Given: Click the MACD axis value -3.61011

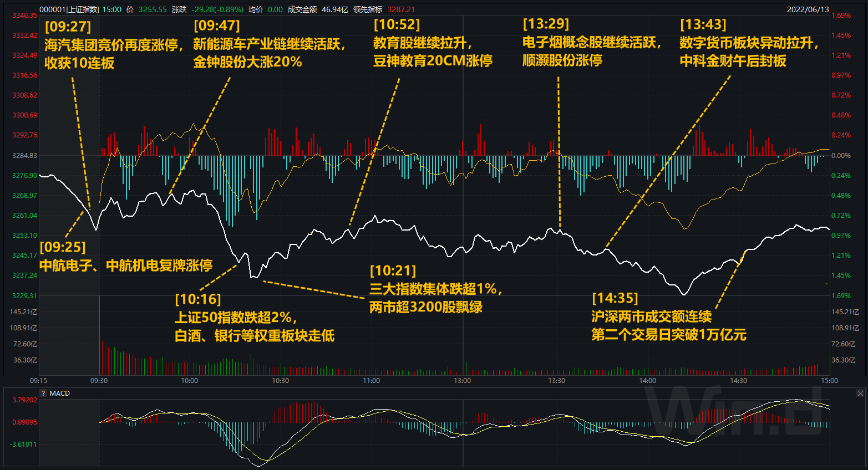Looking at the screenshot, I should [24, 445].
